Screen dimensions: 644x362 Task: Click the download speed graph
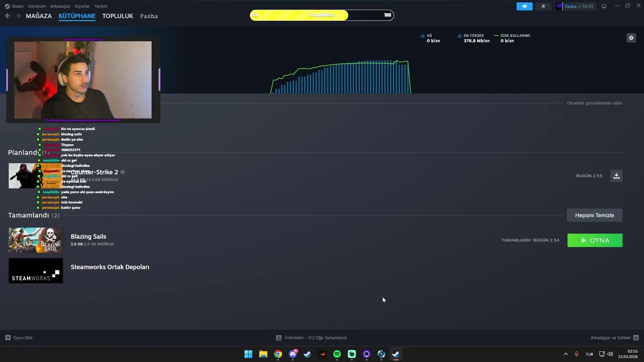tap(341, 76)
